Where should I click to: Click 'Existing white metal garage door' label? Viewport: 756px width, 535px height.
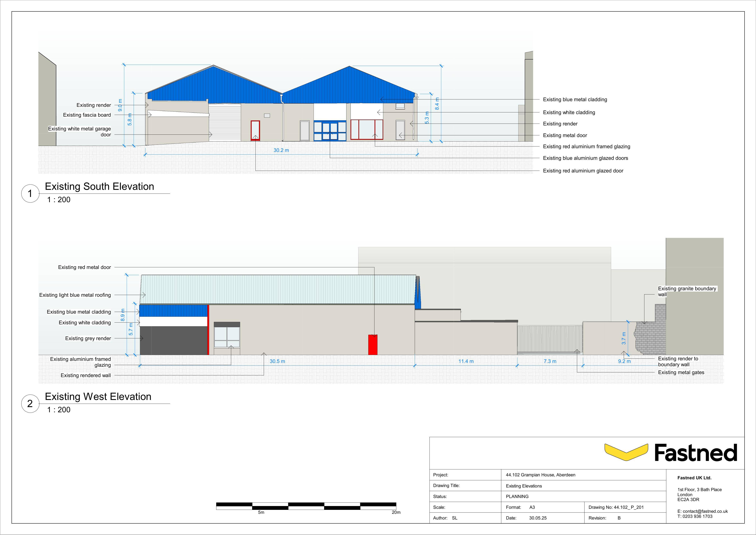[80, 132]
